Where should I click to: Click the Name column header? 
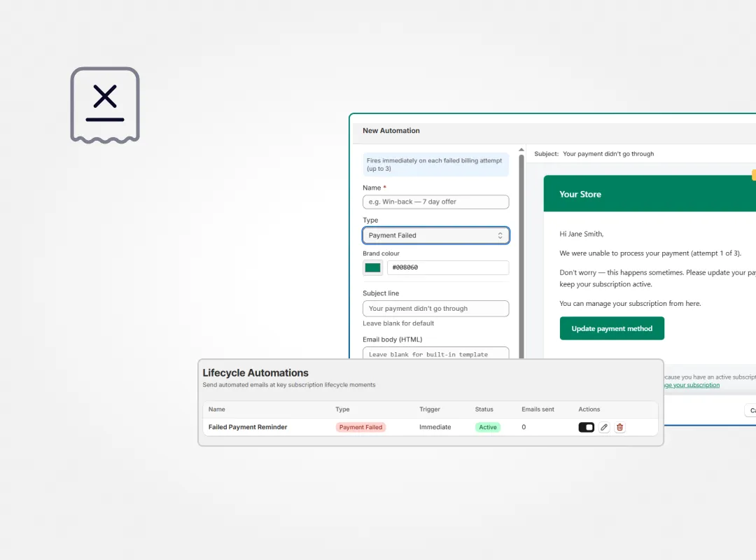pos(216,409)
